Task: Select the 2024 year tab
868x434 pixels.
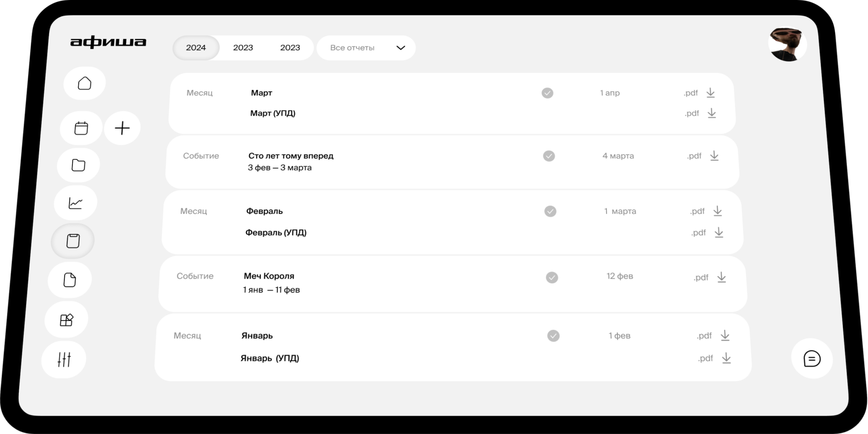Action: coord(196,48)
